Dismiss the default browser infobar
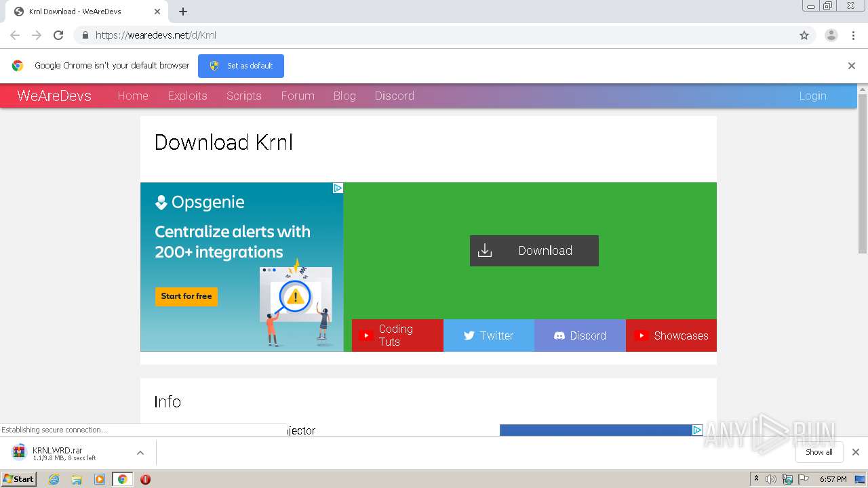The width and height of the screenshot is (868, 488). (852, 66)
